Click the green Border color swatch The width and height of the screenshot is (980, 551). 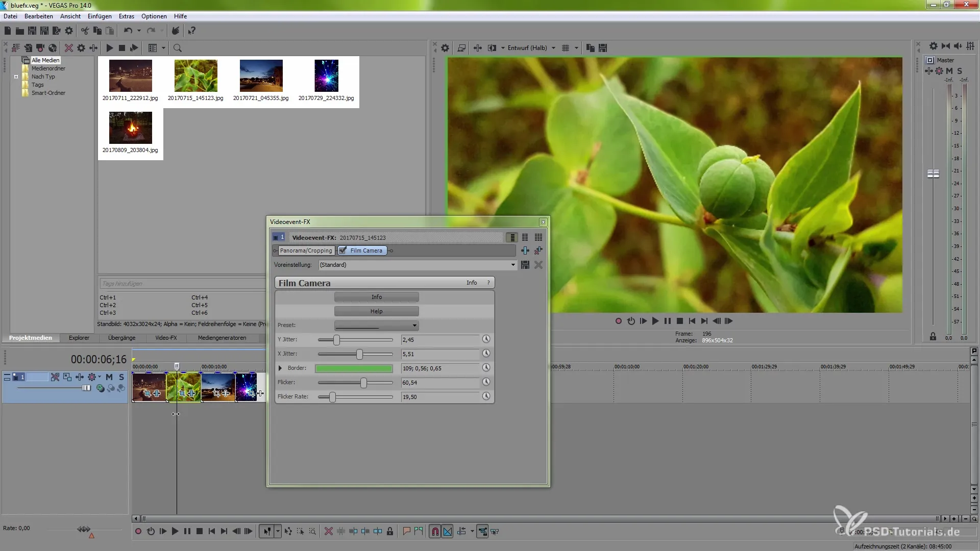[354, 368]
